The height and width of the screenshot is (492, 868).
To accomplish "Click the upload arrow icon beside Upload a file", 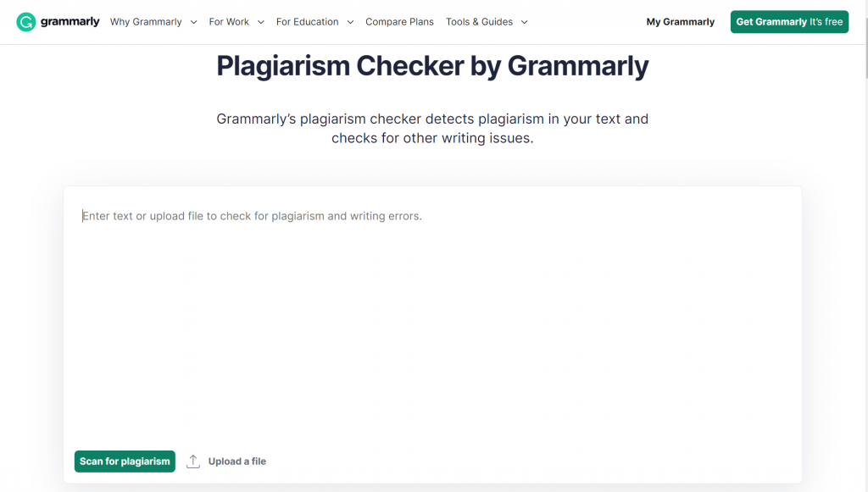I will tap(192, 461).
